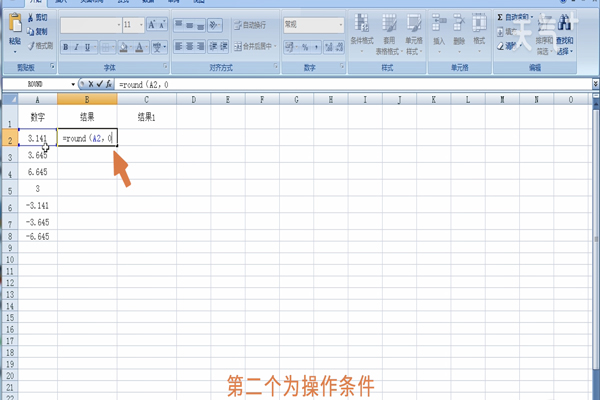Screen dimensions: 600x400
Task: Click cell A3 containing 3.645
Action: (x=38, y=155)
